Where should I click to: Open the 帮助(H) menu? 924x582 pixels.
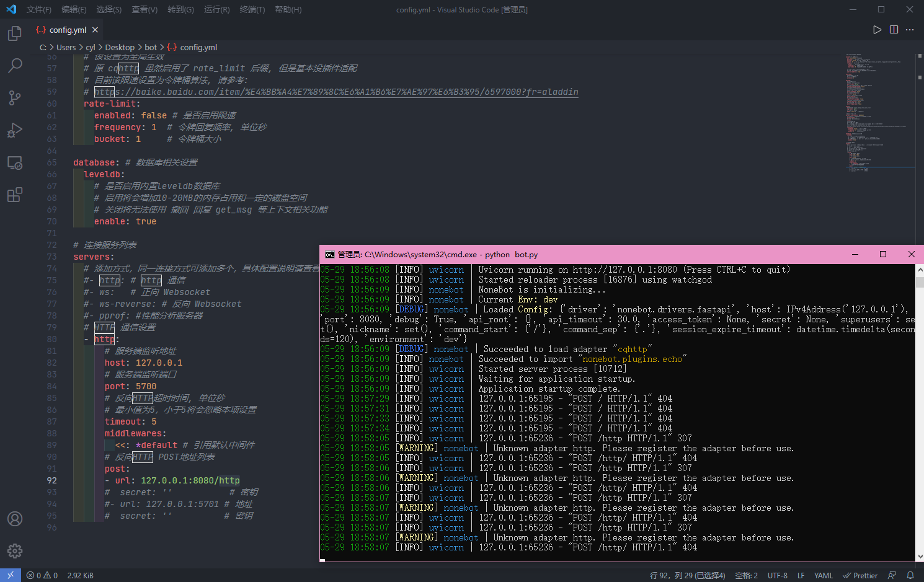(288, 9)
